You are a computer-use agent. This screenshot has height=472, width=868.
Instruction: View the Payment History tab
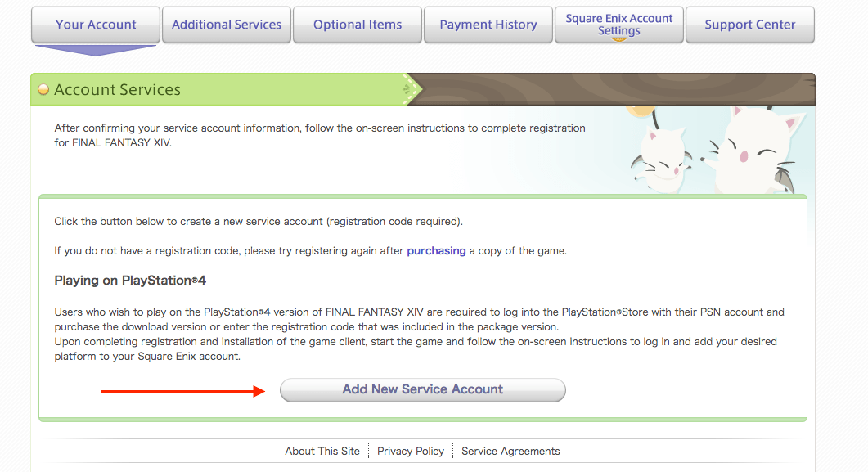(488, 25)
